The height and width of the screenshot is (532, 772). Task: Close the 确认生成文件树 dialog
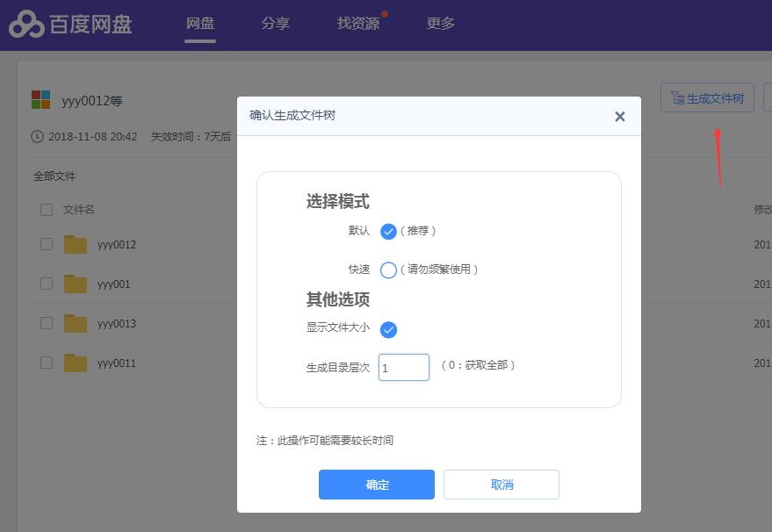point(620,117)
